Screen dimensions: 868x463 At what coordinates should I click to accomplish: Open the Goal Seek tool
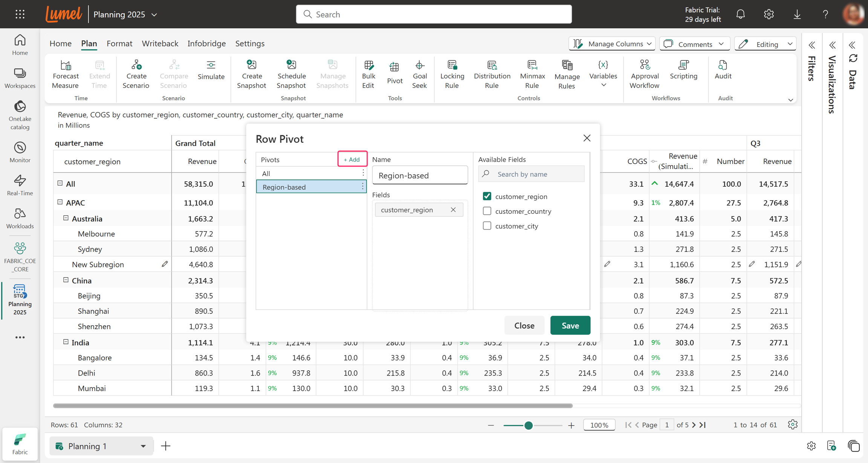tap(419, 74)
